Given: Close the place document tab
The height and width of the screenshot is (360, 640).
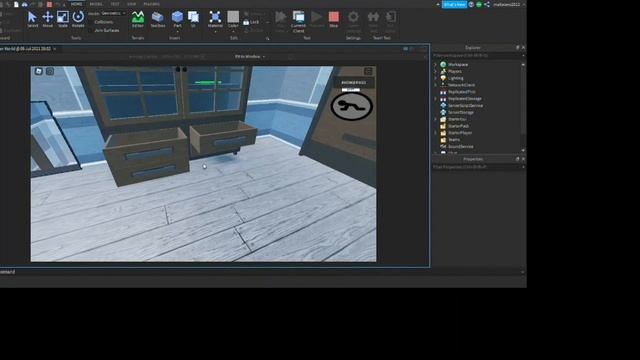Looking at the screenshot, I should pyautogui.click(x=55, y=49).
